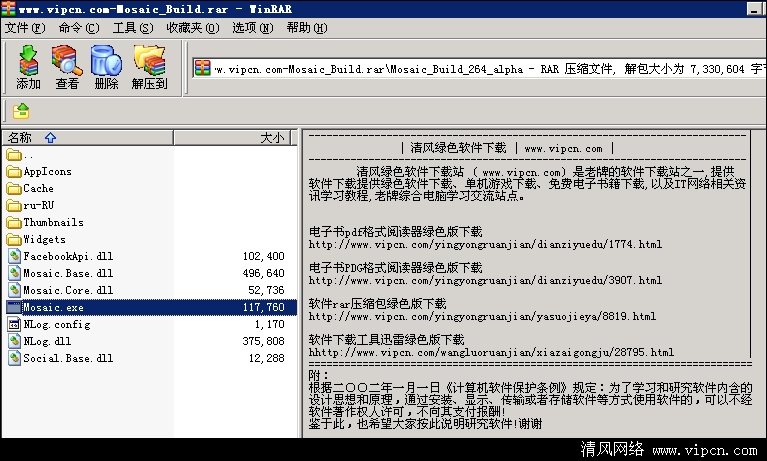This screenshot has height=461, width=767.
Task: Open the Options (选项) menu
Action: [252, 28]
